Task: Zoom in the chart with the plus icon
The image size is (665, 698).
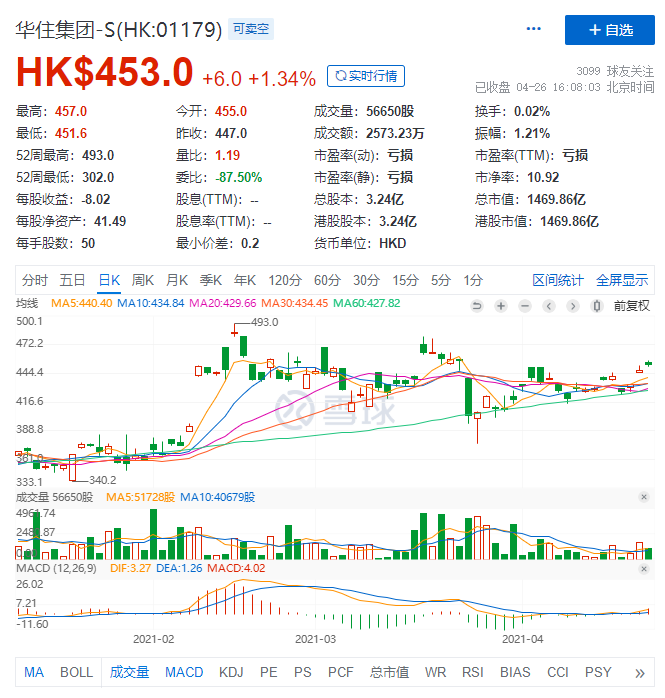Action: click(x=501, y=306)
